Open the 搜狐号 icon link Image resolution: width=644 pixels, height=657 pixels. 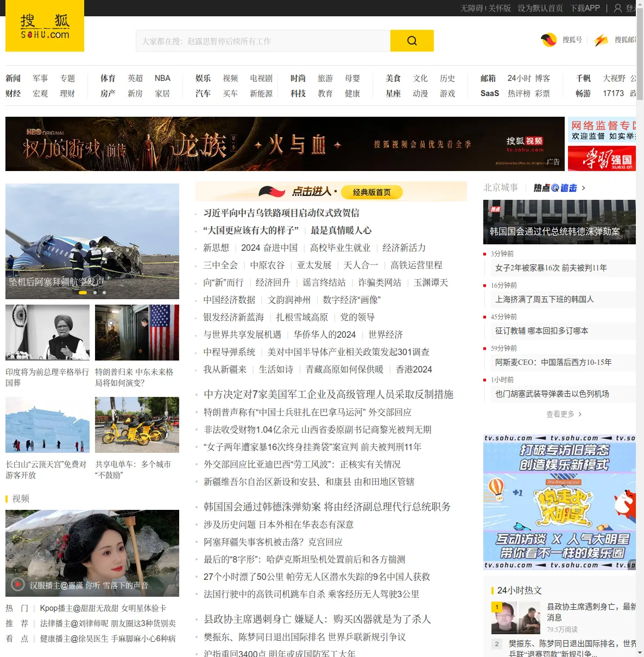[548, 40]
